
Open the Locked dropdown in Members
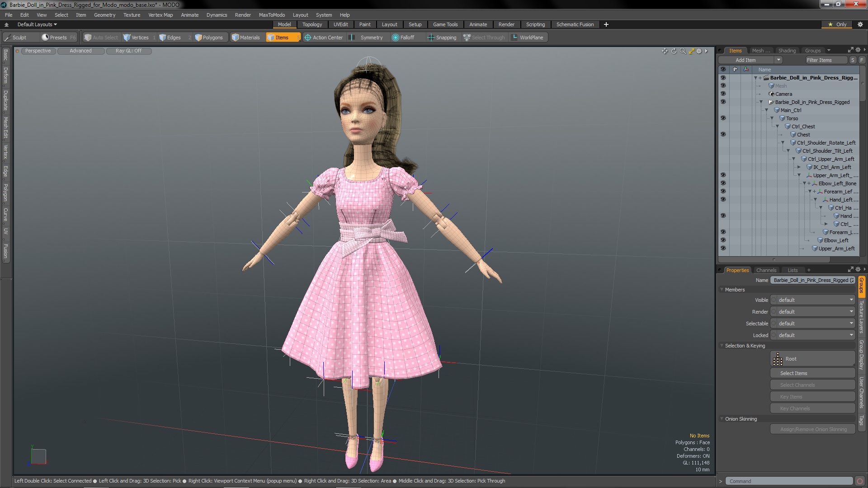(812, 335)
